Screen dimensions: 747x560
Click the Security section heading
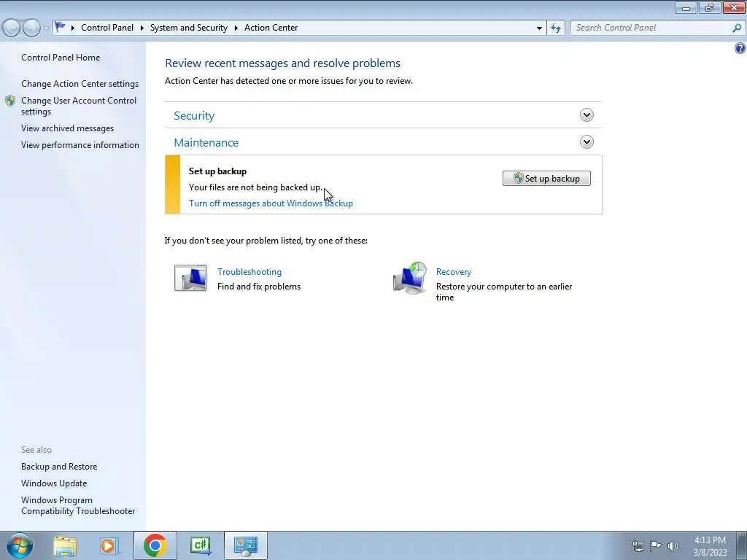[194, 116]
